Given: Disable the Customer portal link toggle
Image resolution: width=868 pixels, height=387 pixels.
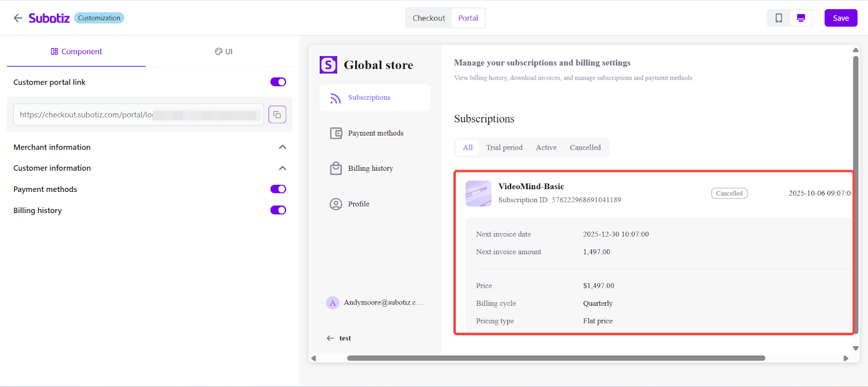Looking at the screenshot, I should click(x=278, y=82).
